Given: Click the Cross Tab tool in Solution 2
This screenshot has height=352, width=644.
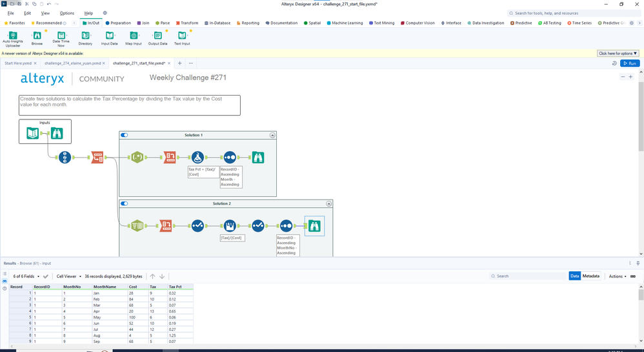Looking at the screenshot, I should 166,226.
